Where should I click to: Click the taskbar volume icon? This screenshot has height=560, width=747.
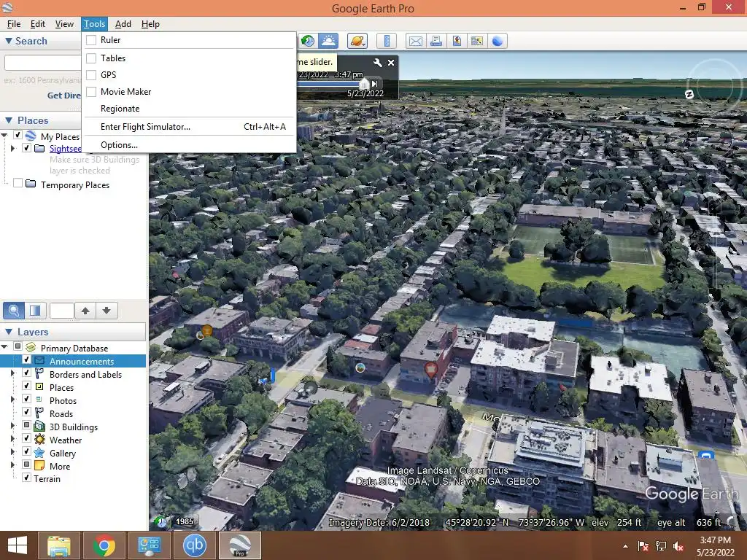pyautogui.click(x=678, y=546)
